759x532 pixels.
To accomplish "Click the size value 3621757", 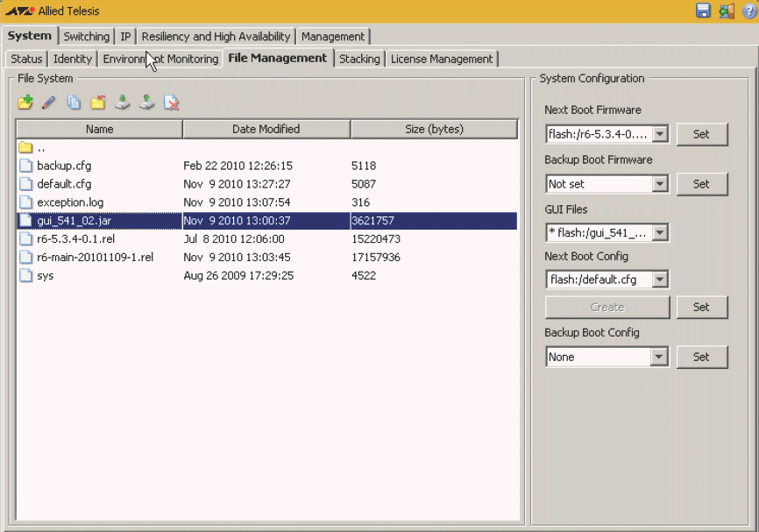I will click(x=372, y=221).
